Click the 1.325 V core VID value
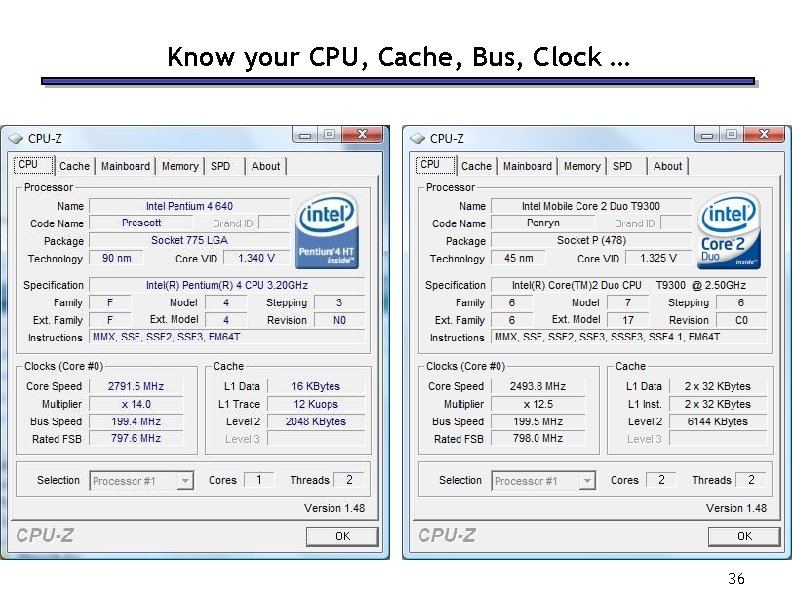The width and height of the screenshot is (792, 612). 659,258
